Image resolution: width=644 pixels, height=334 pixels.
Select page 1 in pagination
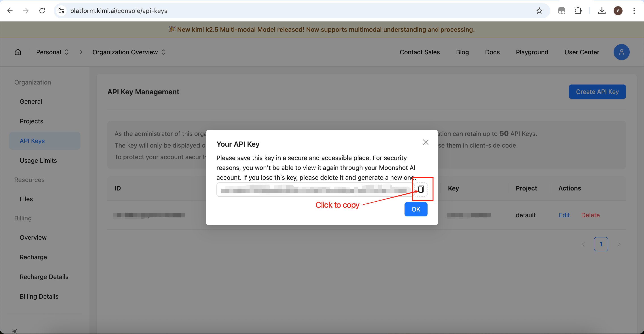coord(601,244)
